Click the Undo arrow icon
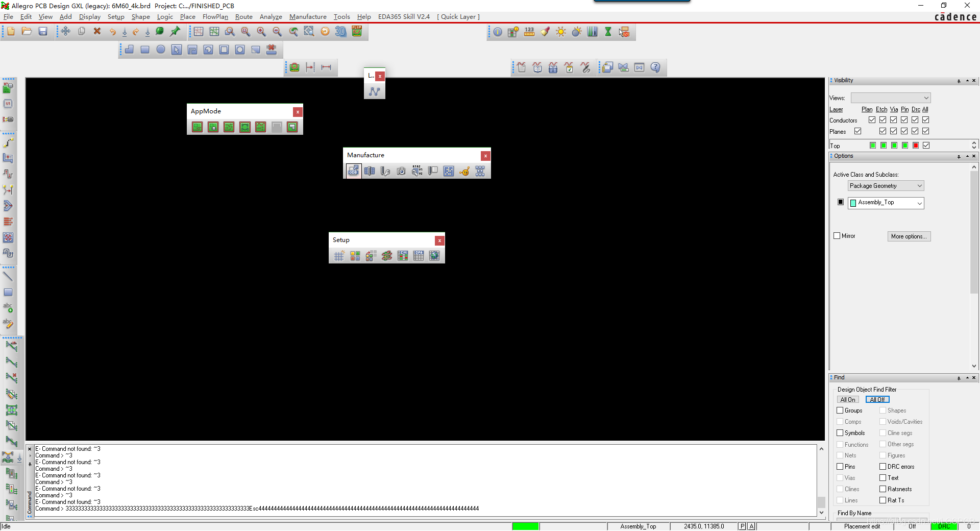980x531 pixels. tap(112, 32)
